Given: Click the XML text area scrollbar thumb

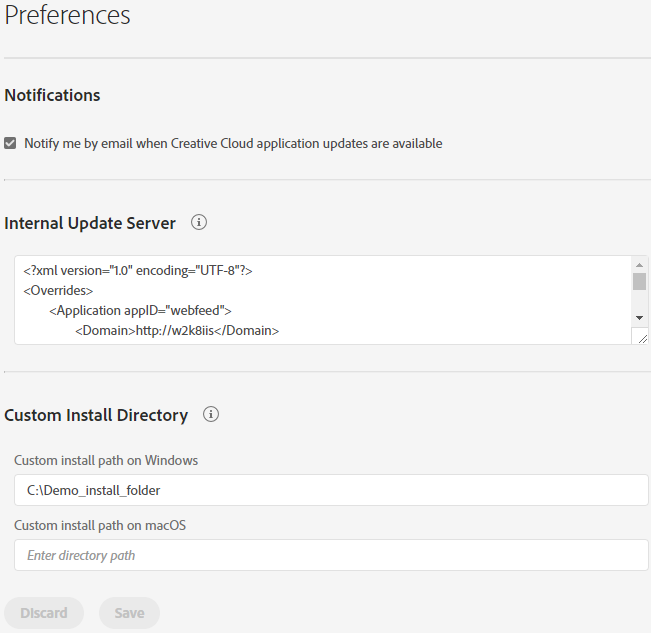Looking at the screenshot, I should pos(639,280).
